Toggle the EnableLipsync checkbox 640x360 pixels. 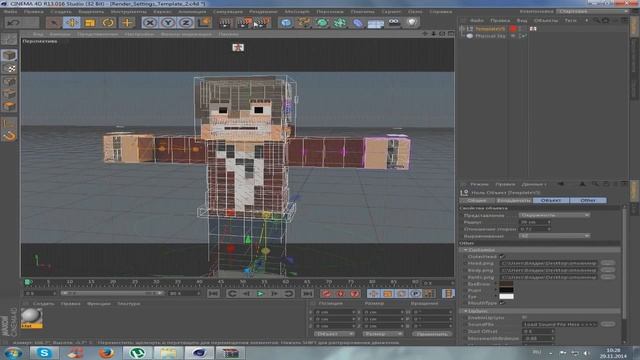point(524,317)
